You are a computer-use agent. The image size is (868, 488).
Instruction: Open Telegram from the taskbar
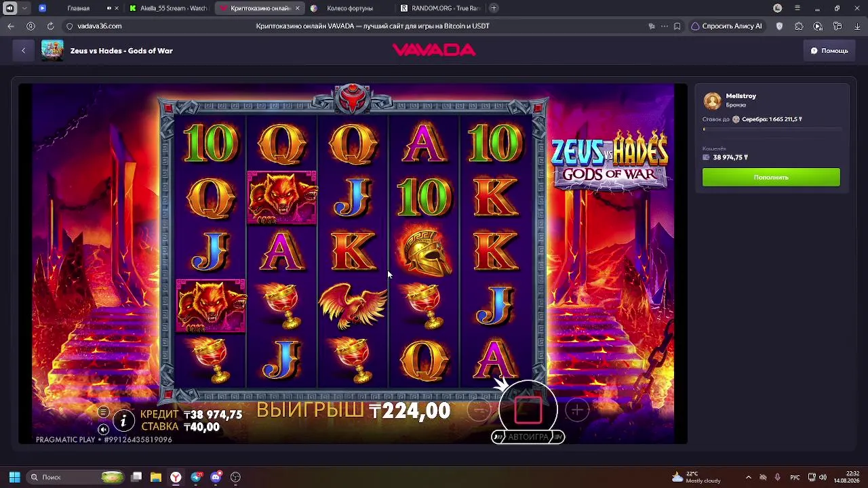tap(196, 477)
